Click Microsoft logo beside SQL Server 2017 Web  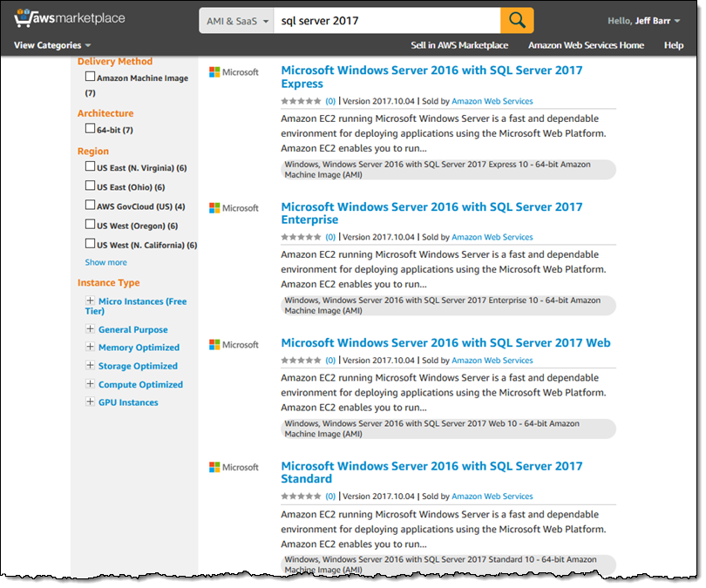pos(234,345)
